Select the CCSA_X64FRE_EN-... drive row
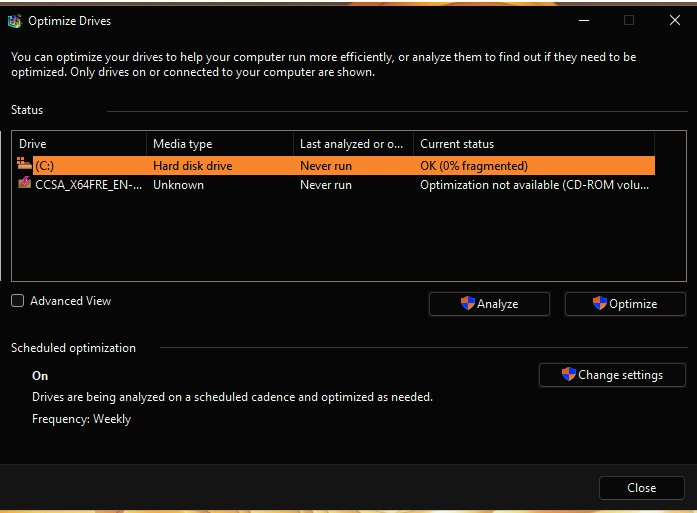This screenshot has width=697, height=513. coord(336,185)
